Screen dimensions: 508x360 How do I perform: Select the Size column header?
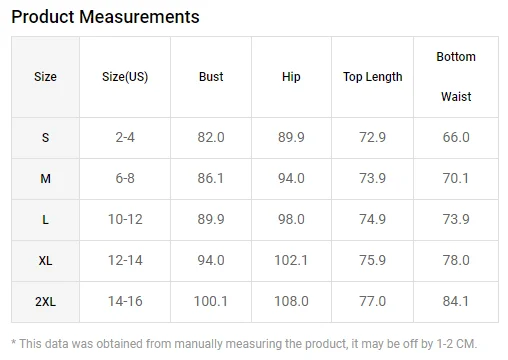[45, 77]
